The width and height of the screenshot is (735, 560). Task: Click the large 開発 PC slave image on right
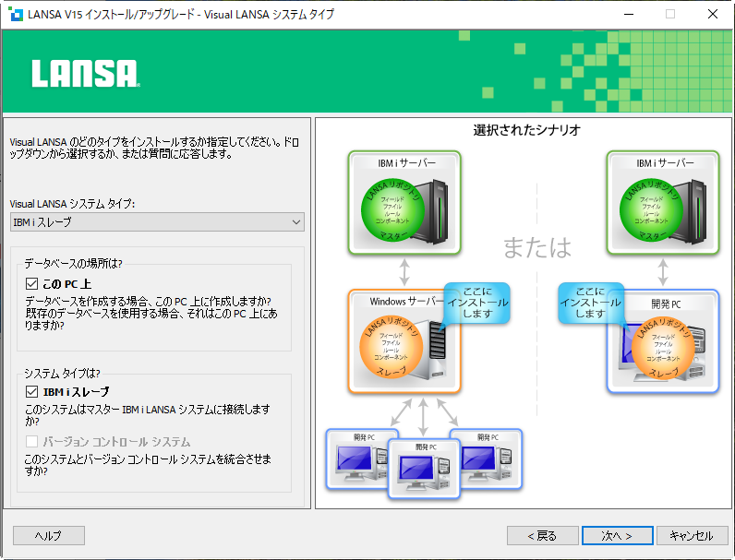pyautogui.click(x=663, y=341)
